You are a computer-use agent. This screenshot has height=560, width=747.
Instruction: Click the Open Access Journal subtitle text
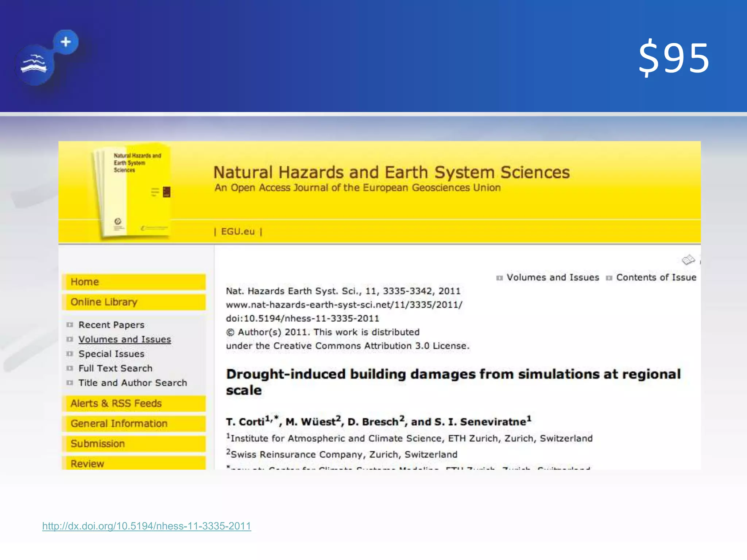point(357,188)
